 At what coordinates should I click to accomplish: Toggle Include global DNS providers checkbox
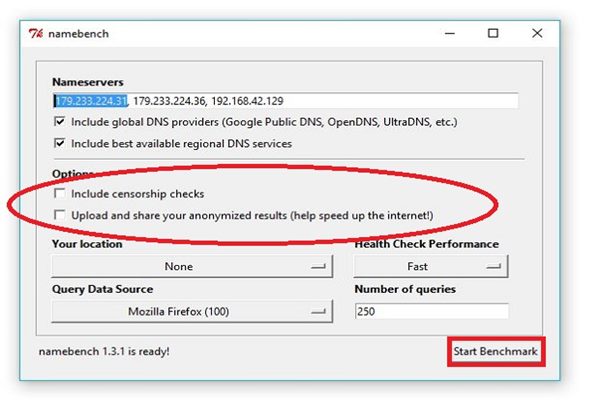coord(59,122)
